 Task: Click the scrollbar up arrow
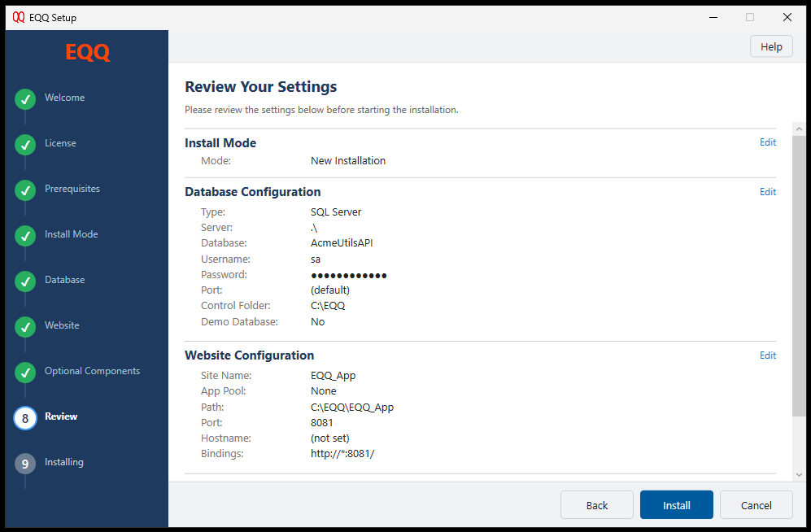[799, 129]
